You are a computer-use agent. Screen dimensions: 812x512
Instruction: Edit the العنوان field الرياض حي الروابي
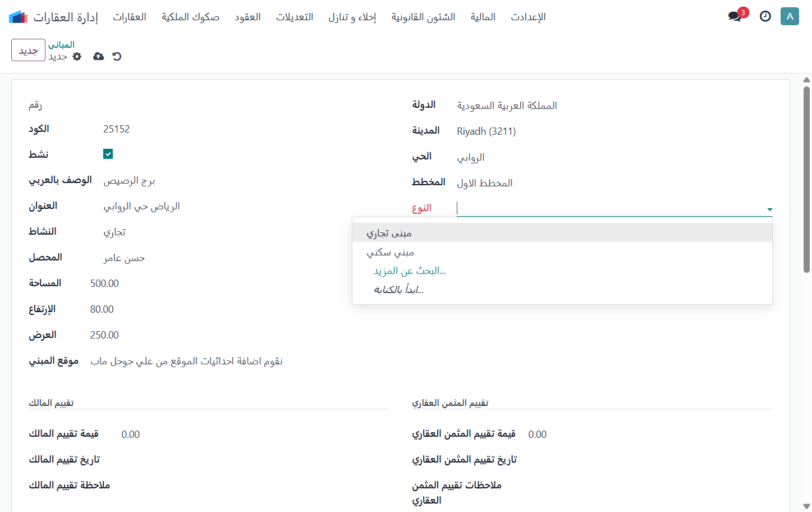tap(141, 207)
